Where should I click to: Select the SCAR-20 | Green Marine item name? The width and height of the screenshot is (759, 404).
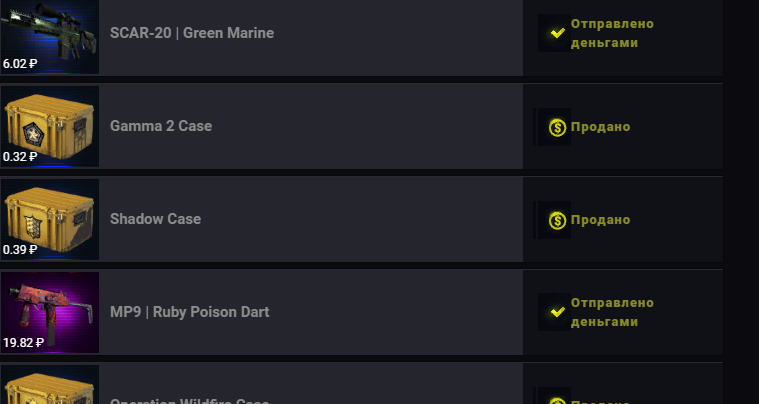click(x=192, y=33)
